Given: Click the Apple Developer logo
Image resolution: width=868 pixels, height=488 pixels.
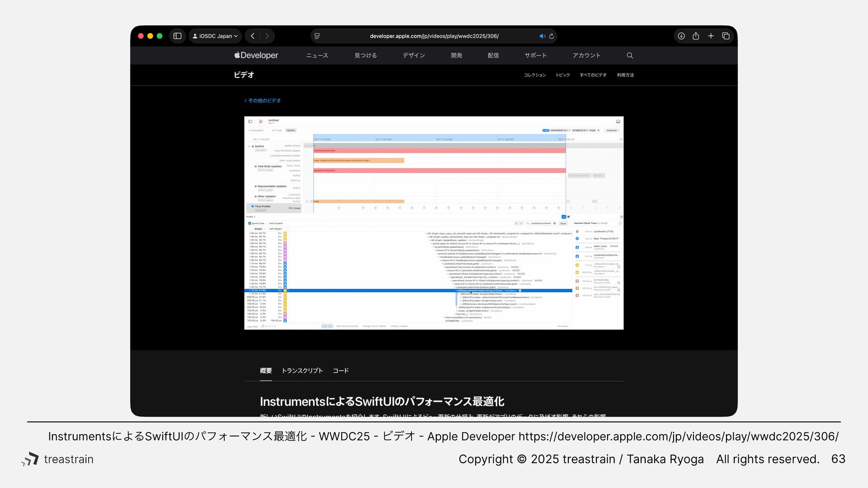Looking at the screenshot, I should coord(256,55).
